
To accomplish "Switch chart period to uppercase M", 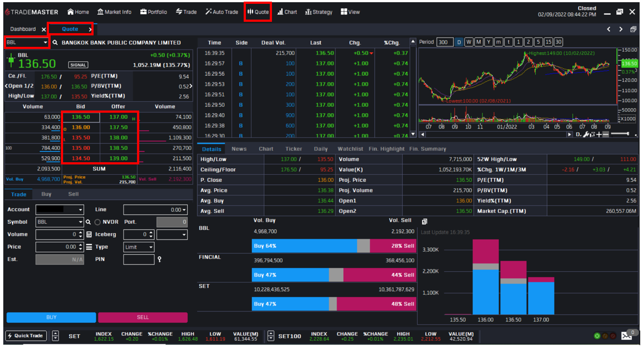I will tap(479, 42).
